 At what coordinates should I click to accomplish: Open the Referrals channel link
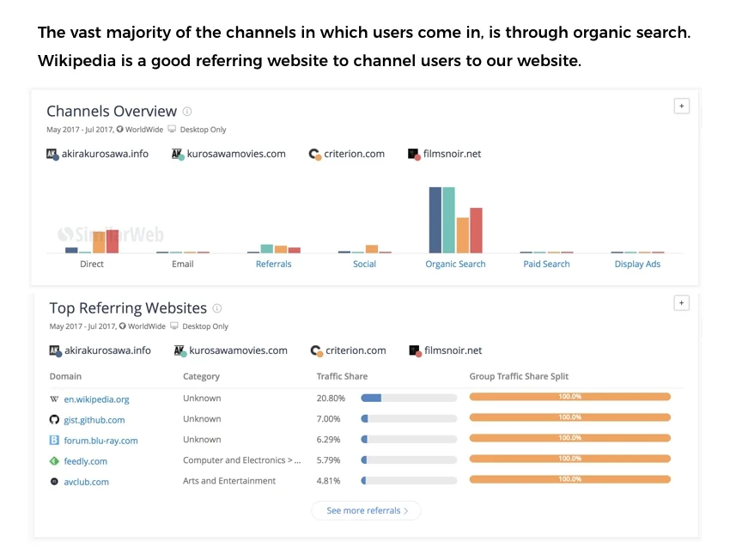pyautogui.click(x=274, y=264)
